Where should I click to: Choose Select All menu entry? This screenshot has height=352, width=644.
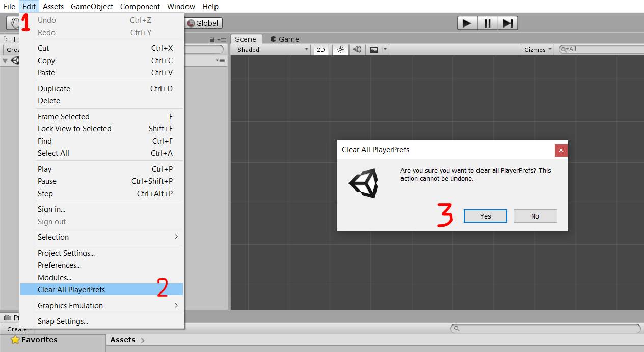coord(101,153)
